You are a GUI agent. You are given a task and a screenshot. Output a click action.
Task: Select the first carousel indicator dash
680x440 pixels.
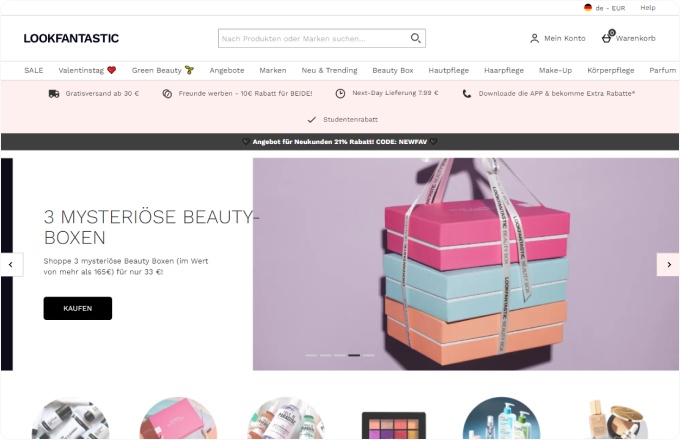pyautogui.click(x=311, y=355)
